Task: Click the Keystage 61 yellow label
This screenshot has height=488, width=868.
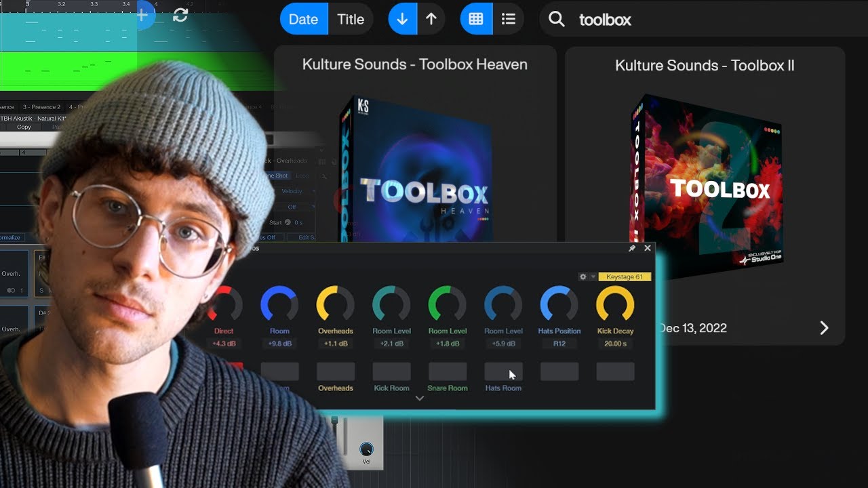Action: point(625,277)
